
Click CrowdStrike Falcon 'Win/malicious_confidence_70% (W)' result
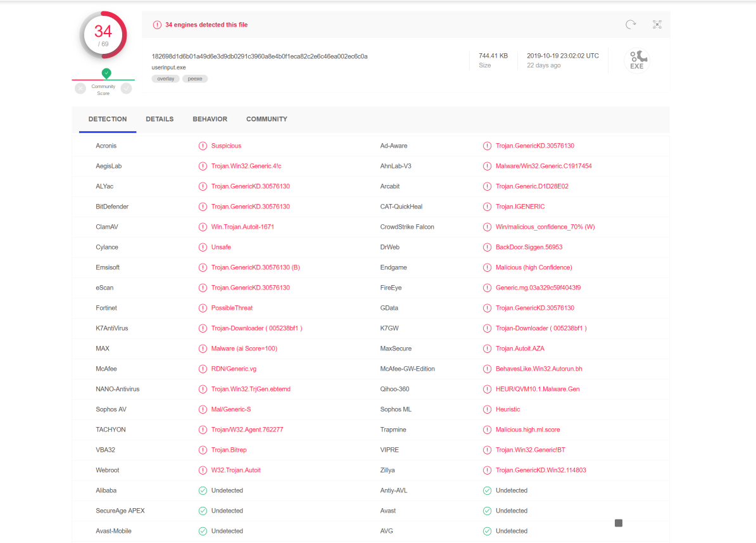tap(545, 227)
